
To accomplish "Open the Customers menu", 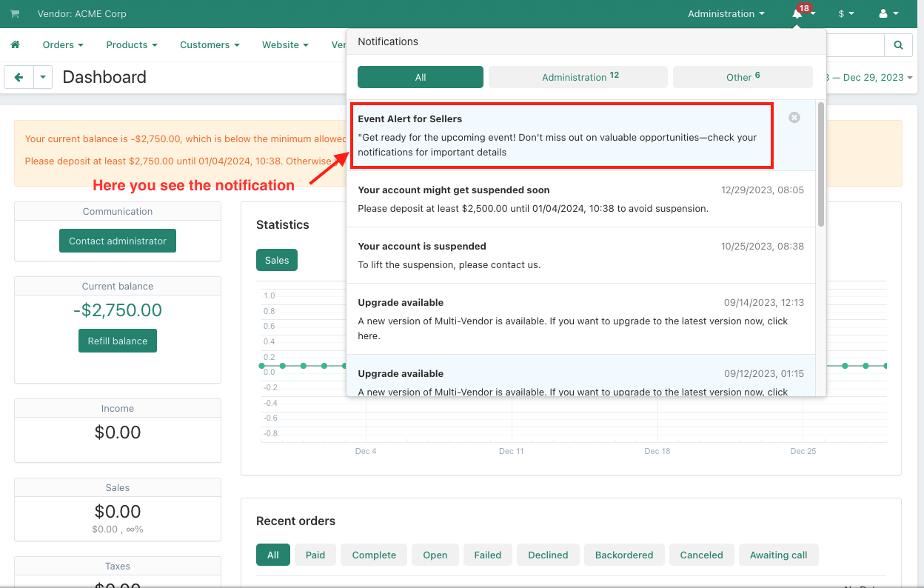I will tap(210, 45).
